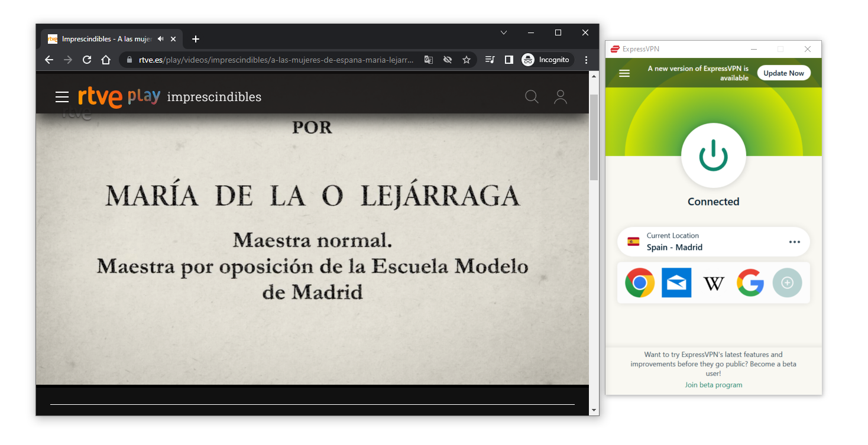Image resolution: width=868 pixels, height=445 pixels.
Task: Add a new shortcut plus icon
Action: pyautogui.click(x=787, y=282)
